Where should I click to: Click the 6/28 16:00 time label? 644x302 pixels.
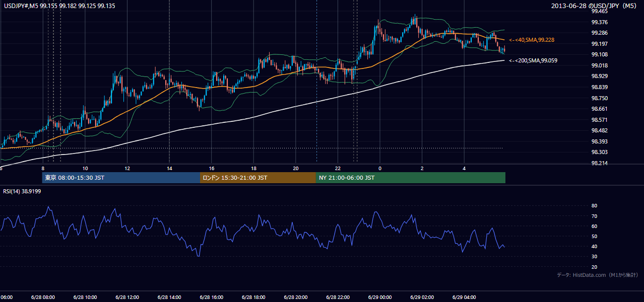[211, 297]
